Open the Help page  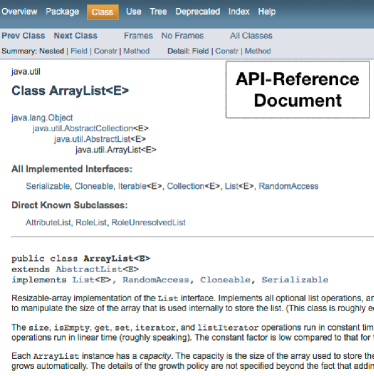(267, 12)
